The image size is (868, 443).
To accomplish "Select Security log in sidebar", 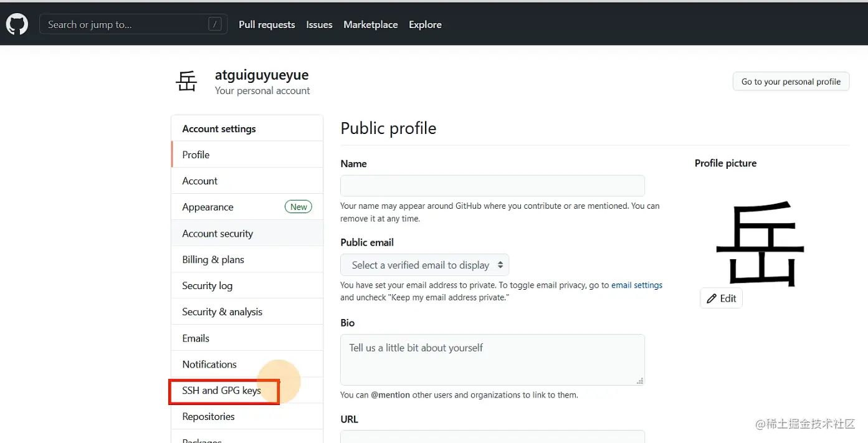I will coord(247,286).
